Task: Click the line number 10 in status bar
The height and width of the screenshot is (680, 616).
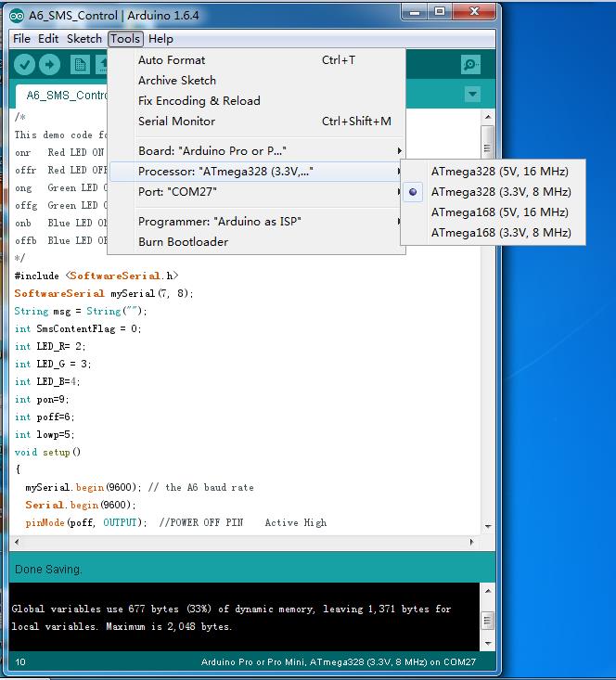Action: (x=20, y=661)
